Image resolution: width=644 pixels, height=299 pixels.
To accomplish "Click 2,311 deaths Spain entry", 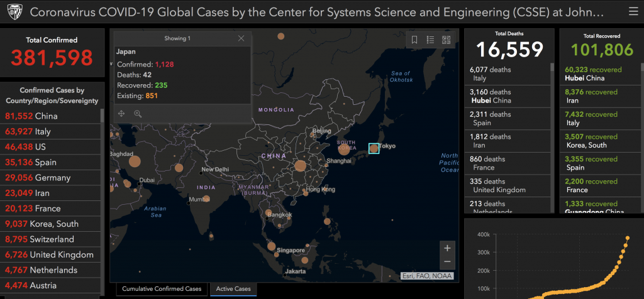I will click(508, 119).
